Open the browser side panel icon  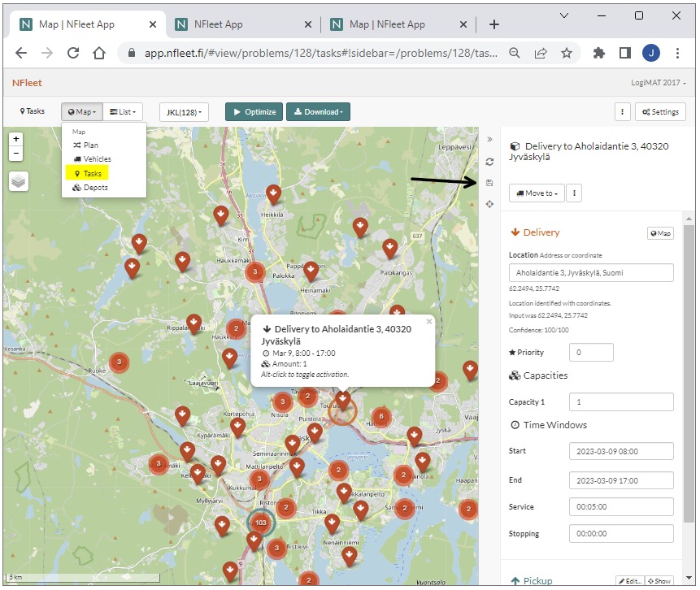tap(625, 53)
